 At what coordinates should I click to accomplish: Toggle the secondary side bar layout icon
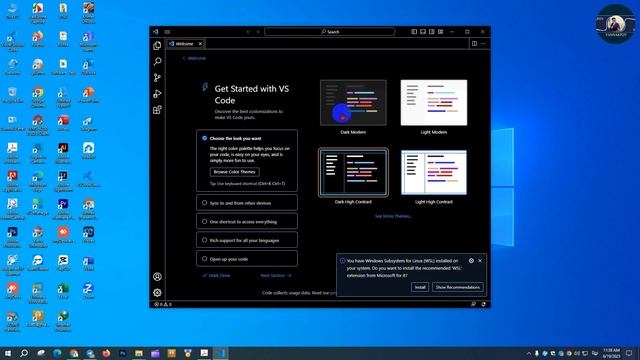432,32
